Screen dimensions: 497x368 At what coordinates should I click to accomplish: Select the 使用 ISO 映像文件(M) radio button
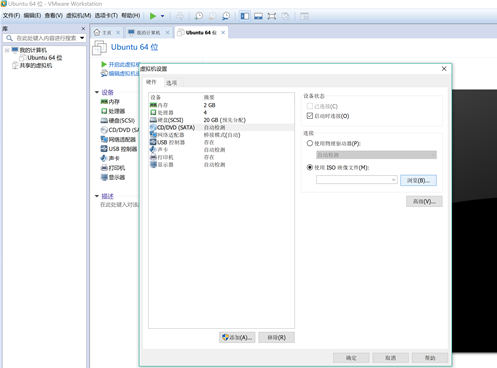(x=310, y=167)
